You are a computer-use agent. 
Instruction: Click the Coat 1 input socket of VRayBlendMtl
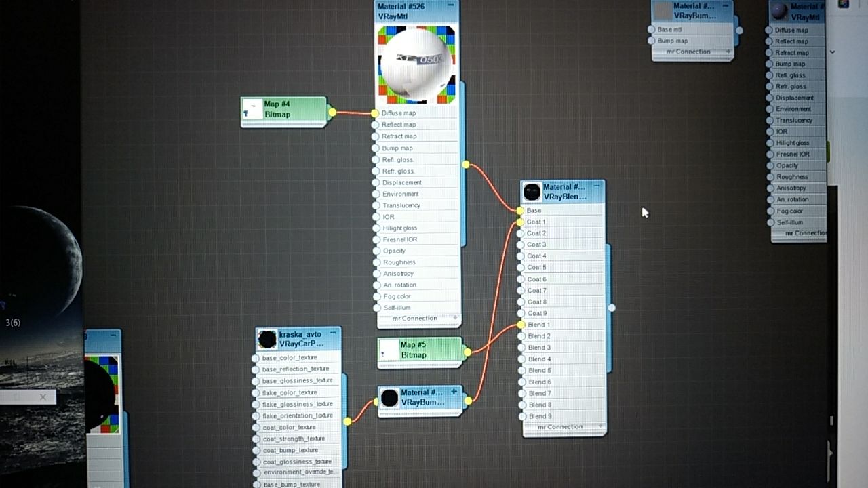(520, 222)
